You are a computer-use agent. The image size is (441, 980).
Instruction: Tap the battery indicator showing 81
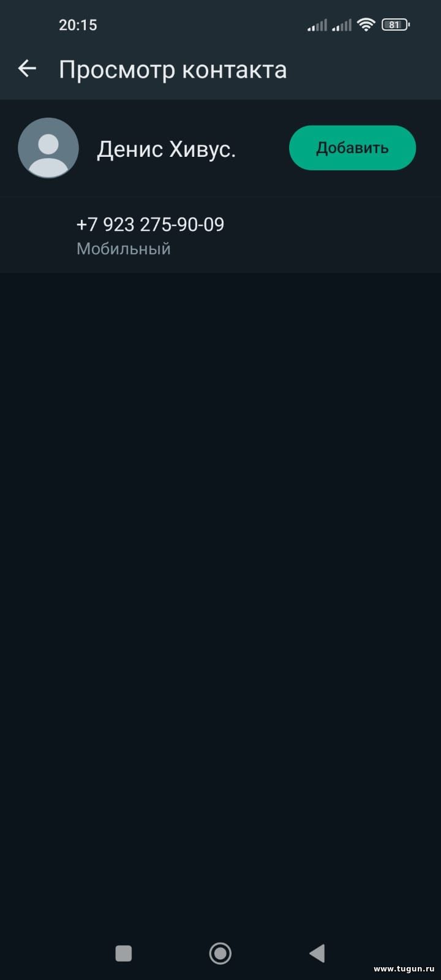(x=396, y=24)
